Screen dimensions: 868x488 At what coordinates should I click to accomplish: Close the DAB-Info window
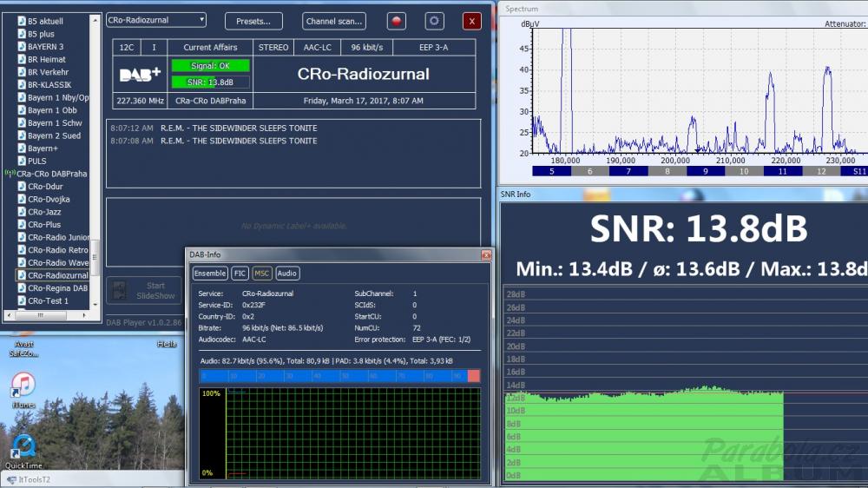tap(486, 254)
